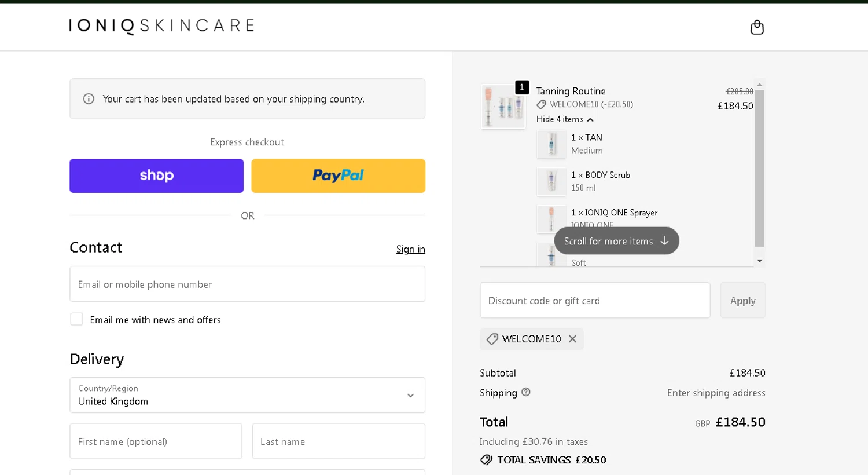Screen dimensions: 868x475
Task: Click the Including £30.76 in taxes text
Action: click(x=534, y=441)
